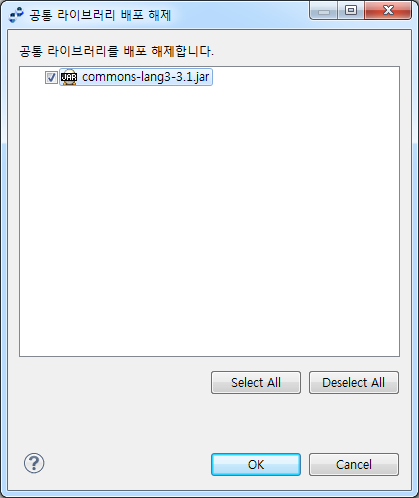Click Select All to check every library
This screenshot has height=498, width=419.
(256, 382)
